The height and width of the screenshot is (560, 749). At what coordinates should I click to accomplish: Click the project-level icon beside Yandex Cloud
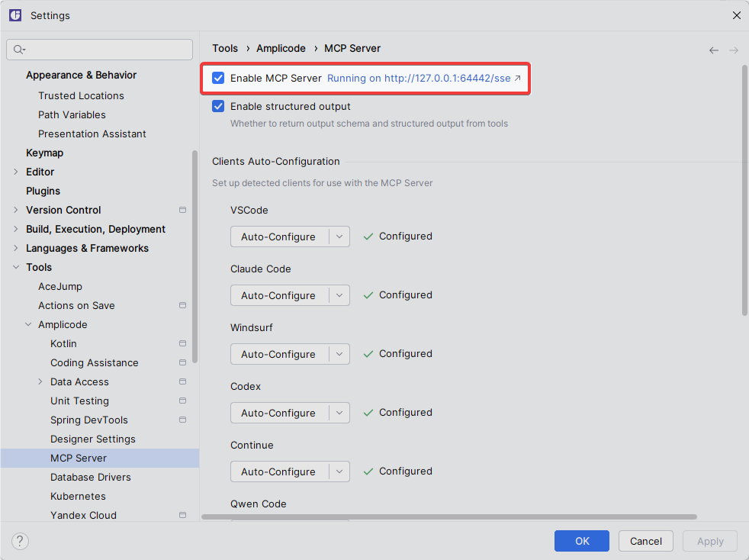[182, 515]
